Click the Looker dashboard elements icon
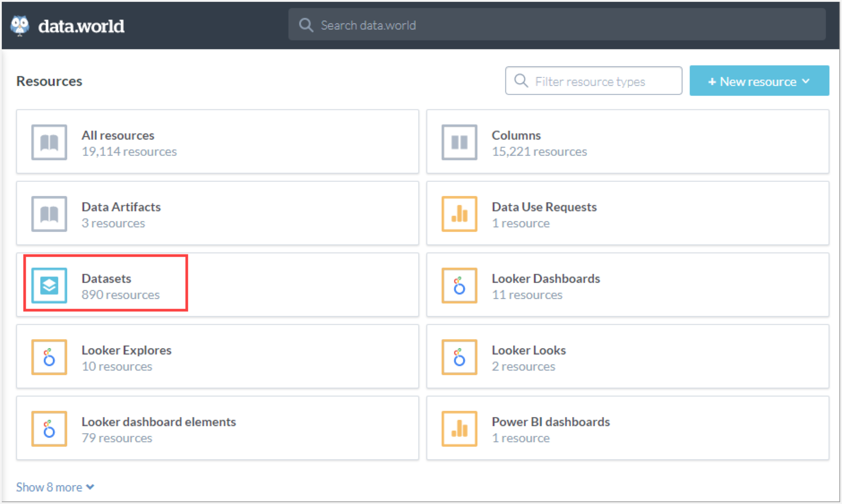This screenshot has width=842, height=504. coord(49,429)
